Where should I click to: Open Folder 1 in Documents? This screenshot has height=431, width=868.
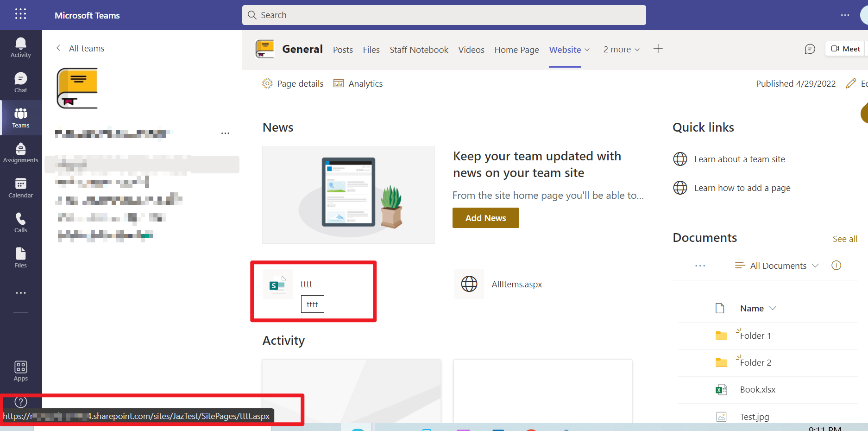point(755,336)
